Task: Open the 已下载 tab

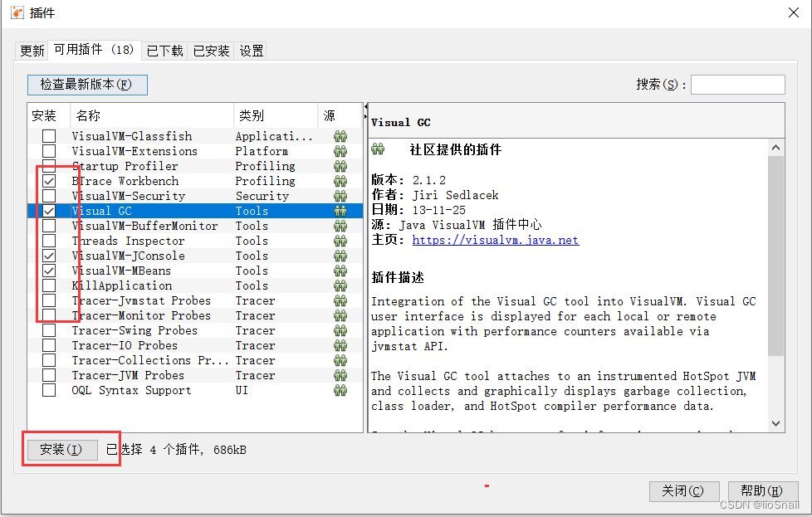Action: (164, 51)
